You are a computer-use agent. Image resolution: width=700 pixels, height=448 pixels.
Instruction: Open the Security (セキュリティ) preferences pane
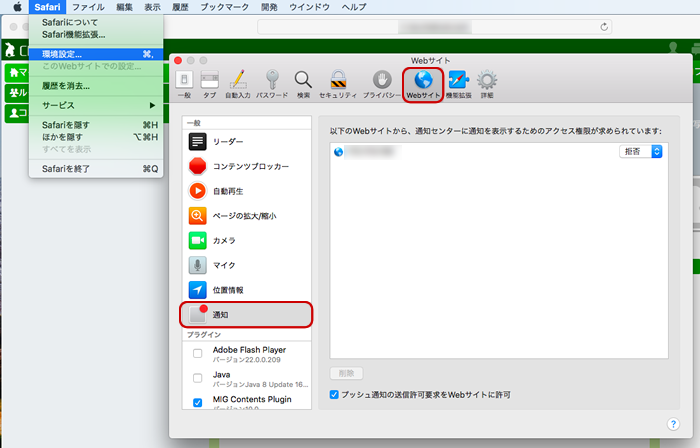click(338, 84)
